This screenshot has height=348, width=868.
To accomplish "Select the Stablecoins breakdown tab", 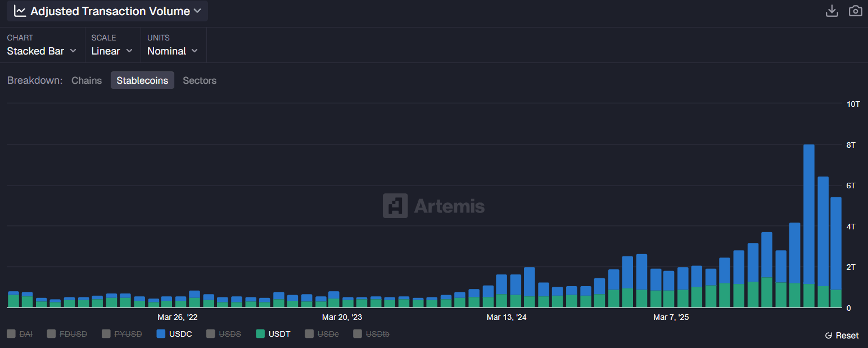I will tap(142, 80).
